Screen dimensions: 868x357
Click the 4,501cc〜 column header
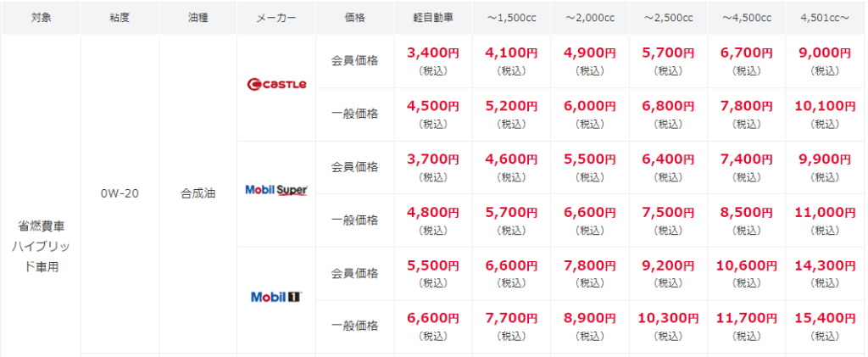click(825, 18)
